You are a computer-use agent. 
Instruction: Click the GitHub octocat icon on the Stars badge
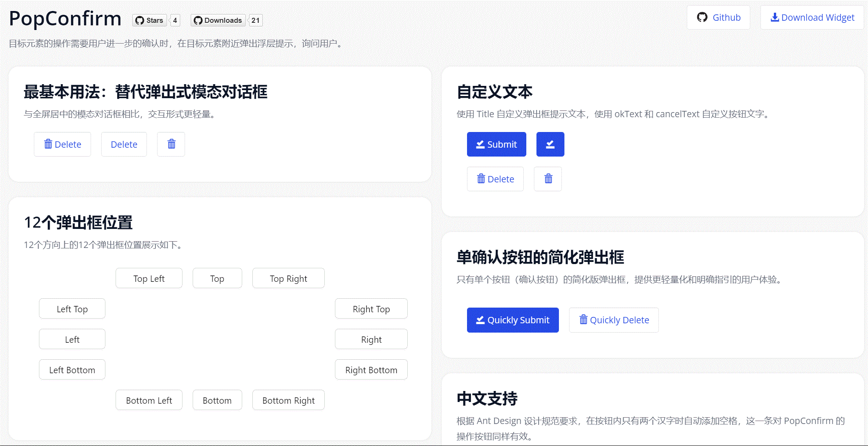pos(140,20)
